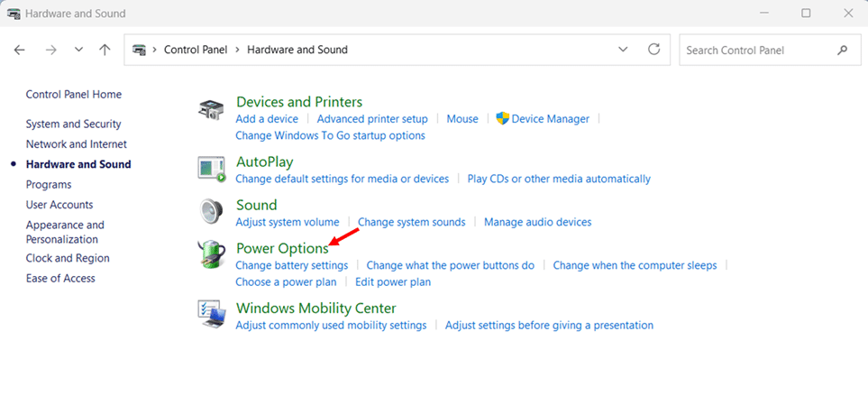
Task: Adjust settings before giving a presentation
Action: (x=549, y=325)
